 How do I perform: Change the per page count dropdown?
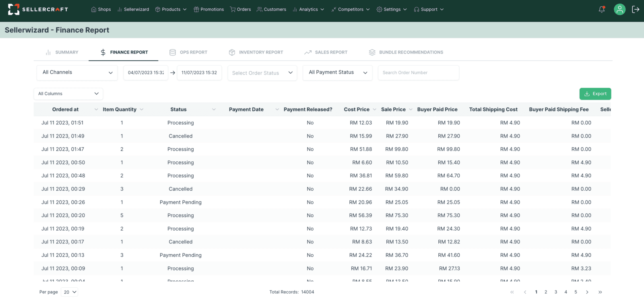[70, 292]
